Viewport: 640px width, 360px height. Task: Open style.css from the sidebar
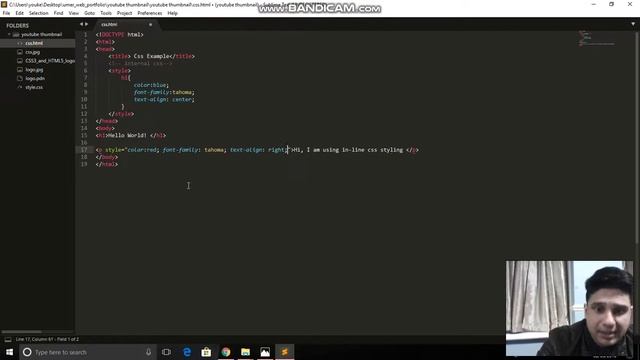[x=34, y=87]
